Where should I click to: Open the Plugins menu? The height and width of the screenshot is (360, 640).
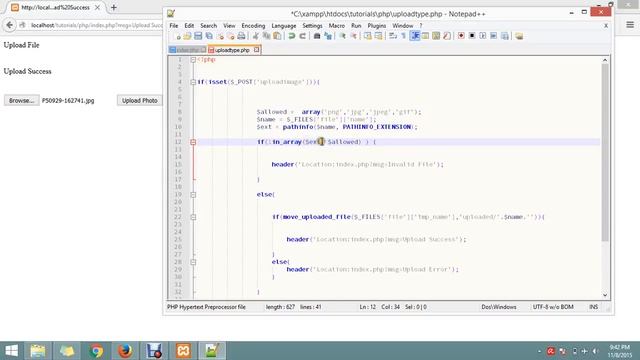pyautogui.click(x=376, y=26)
